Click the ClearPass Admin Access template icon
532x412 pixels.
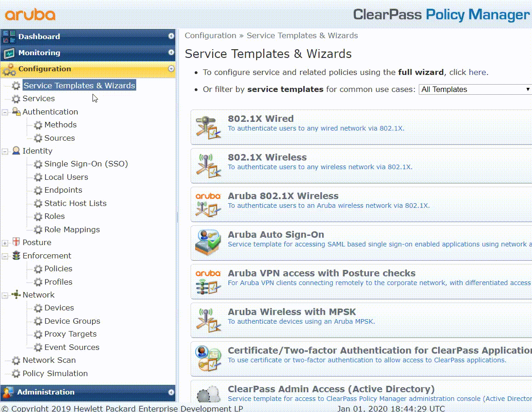coord(208,394)
